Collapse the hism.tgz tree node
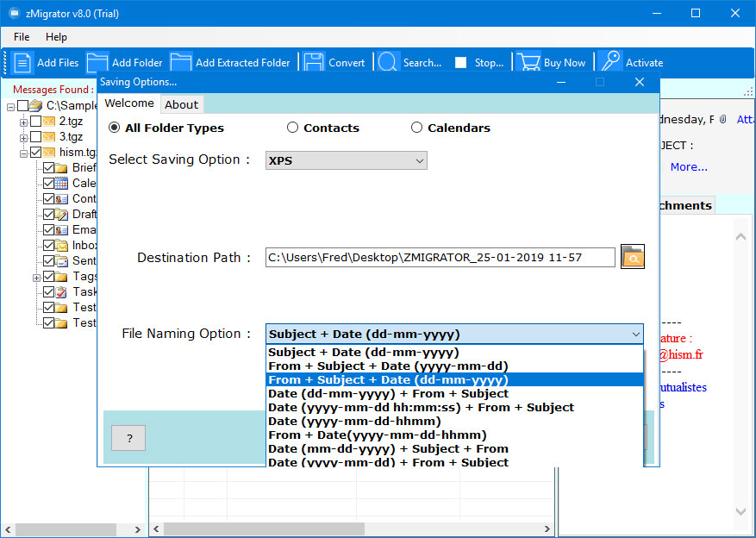This screenshot has height=538, width=756. click(23, 153)
